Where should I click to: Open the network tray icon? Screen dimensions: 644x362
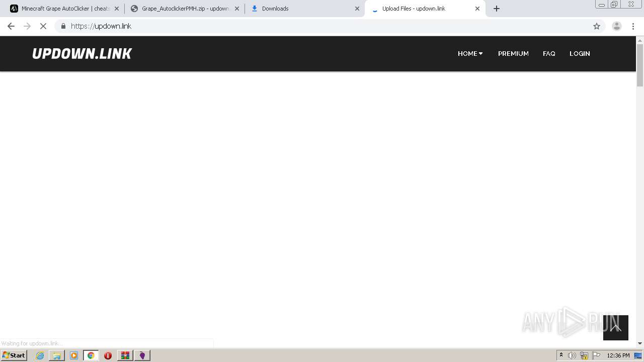coord(584,355)
